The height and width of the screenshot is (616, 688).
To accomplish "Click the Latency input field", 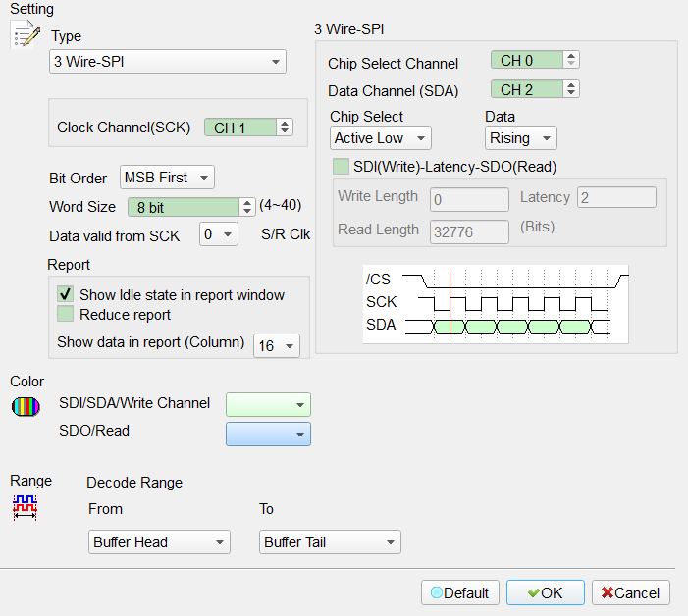I will click(616, 197).
